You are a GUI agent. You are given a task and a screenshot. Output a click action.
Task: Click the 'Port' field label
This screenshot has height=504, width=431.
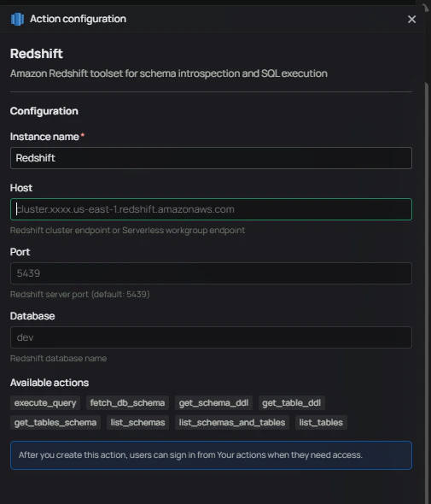(20, 252)
